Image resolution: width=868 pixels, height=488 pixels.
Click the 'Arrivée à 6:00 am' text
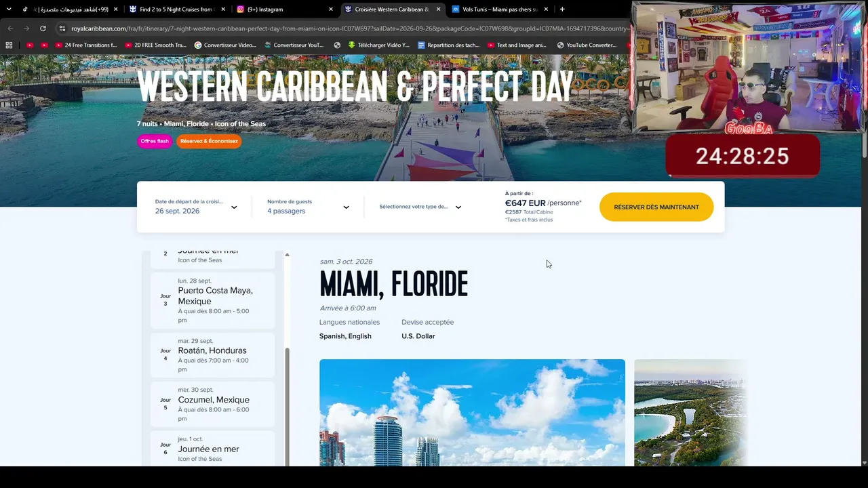click(x=347, y=308)
